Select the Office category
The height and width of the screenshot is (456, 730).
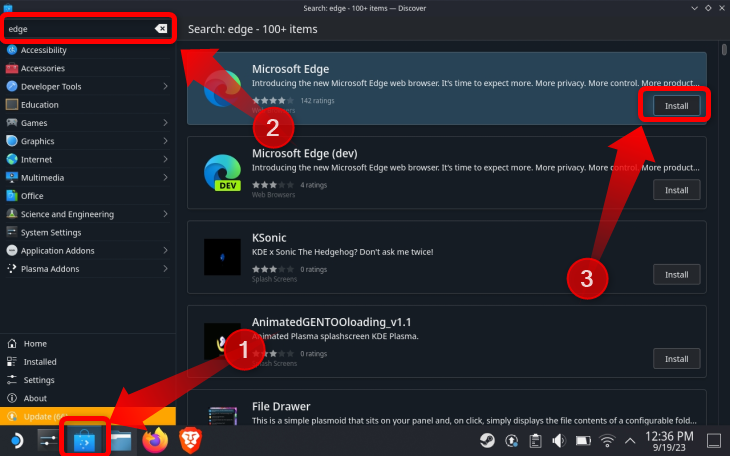(x=32, y=196)
